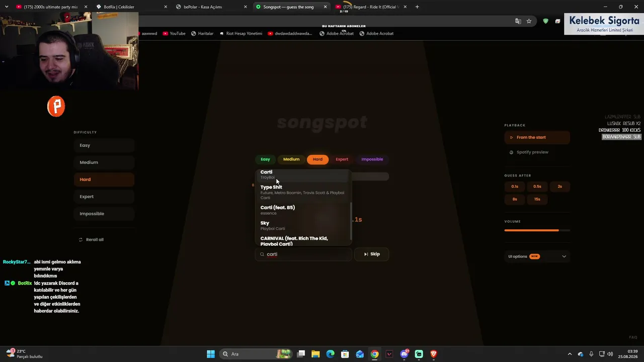The width and height of the screenshot is (644, 362).
Task: Switch to the BotRix Çekilişler tab
Action: click(131, 7)
